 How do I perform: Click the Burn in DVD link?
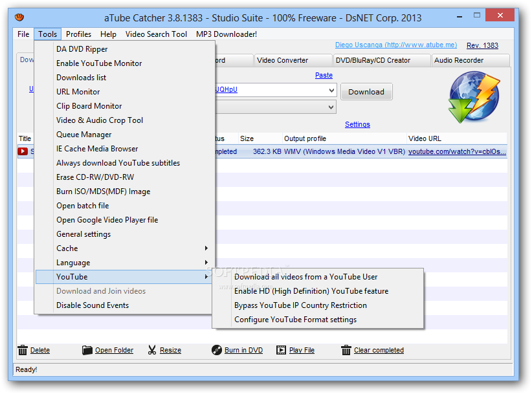coord(243,350)
